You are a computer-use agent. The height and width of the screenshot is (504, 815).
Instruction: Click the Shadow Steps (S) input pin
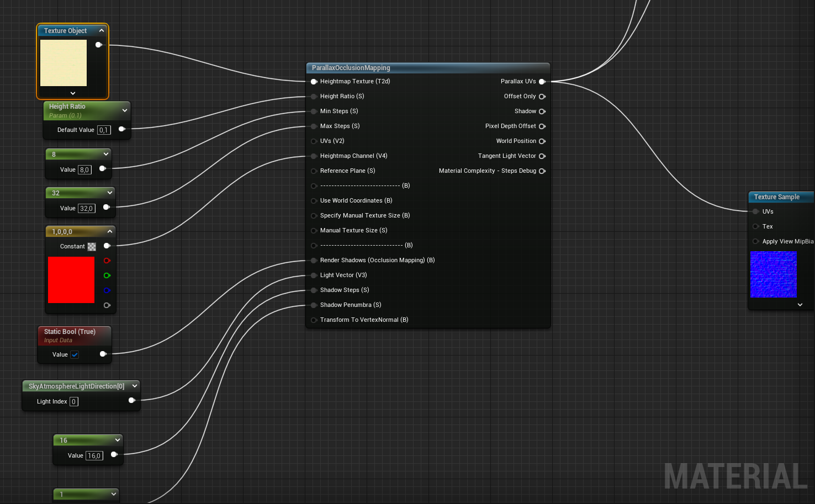coord(314,290)
